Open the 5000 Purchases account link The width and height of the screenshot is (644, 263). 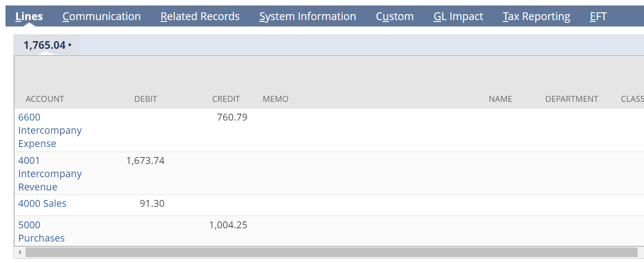41,231
